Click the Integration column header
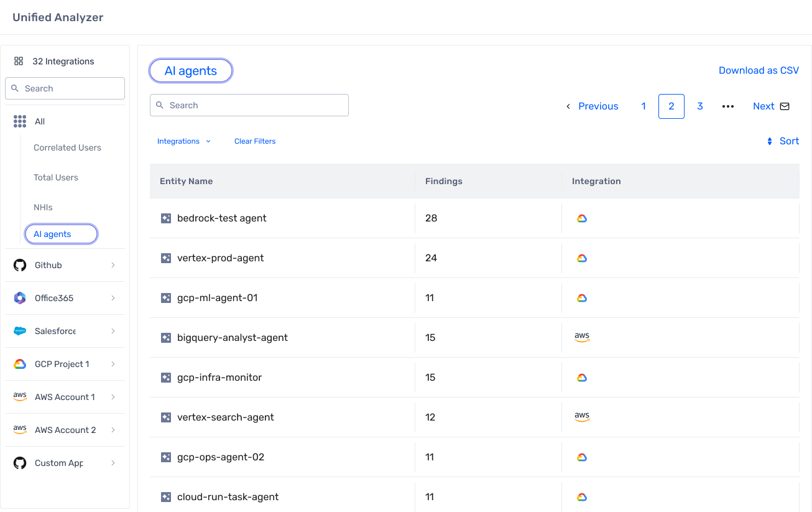Screen dimensions: 812x512 [596, 181]
